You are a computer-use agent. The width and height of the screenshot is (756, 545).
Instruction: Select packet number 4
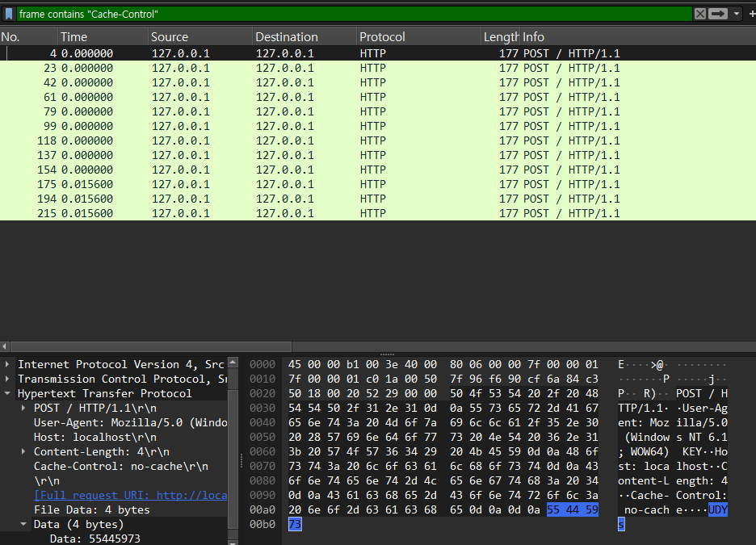click(x=378, y=53)
